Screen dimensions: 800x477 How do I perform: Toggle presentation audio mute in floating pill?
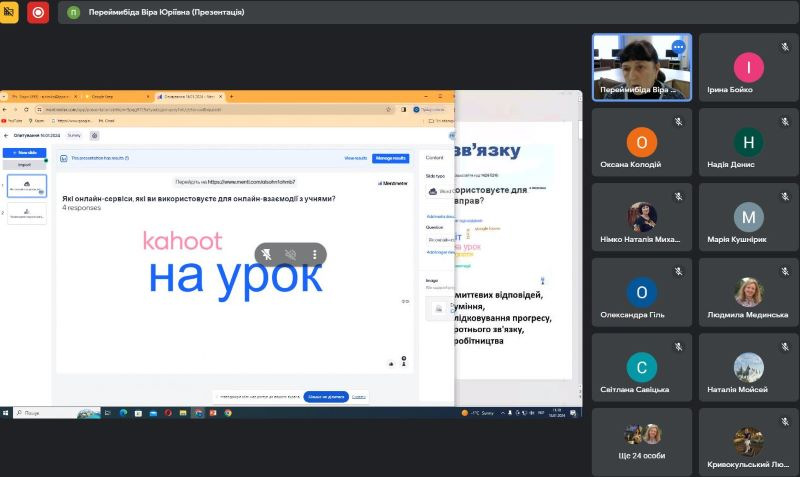pos(290,254)
